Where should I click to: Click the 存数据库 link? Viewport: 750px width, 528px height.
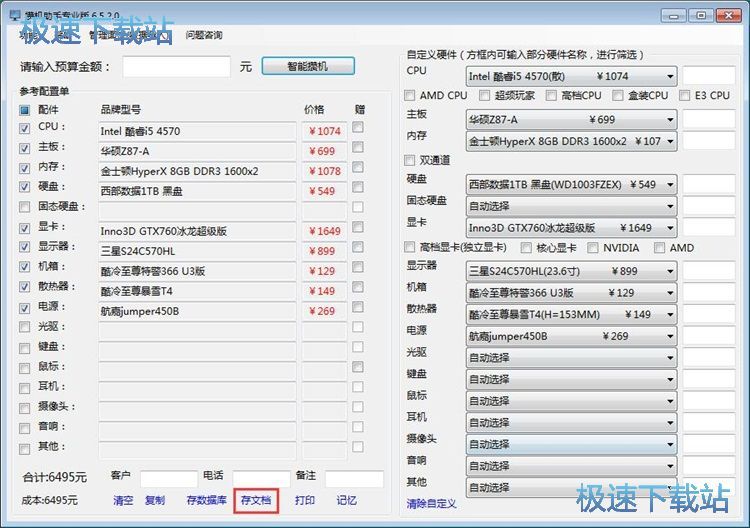(x=206, y=500)
